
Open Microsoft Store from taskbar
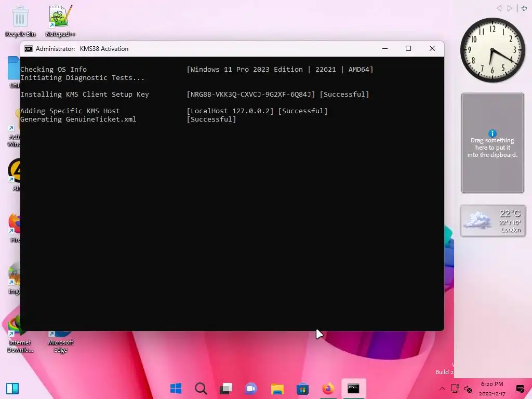click(x=302, y=389)
